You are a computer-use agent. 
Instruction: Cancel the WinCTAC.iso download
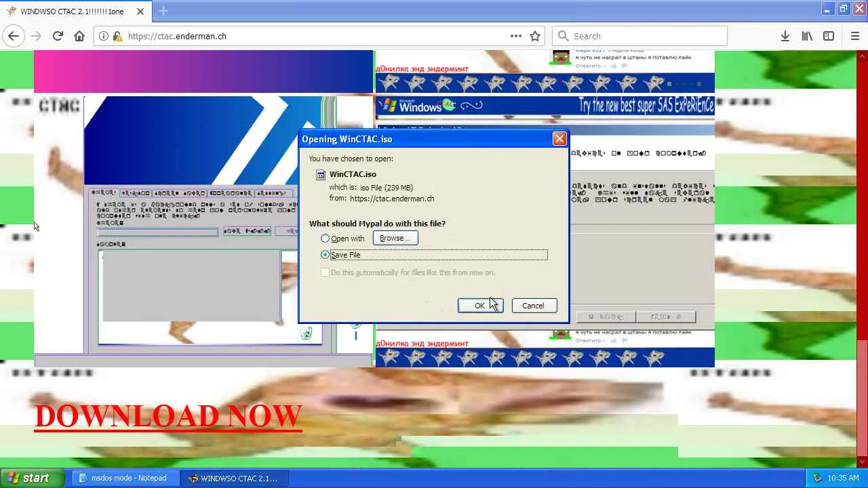pyautogui.click(x=533, y=306)
